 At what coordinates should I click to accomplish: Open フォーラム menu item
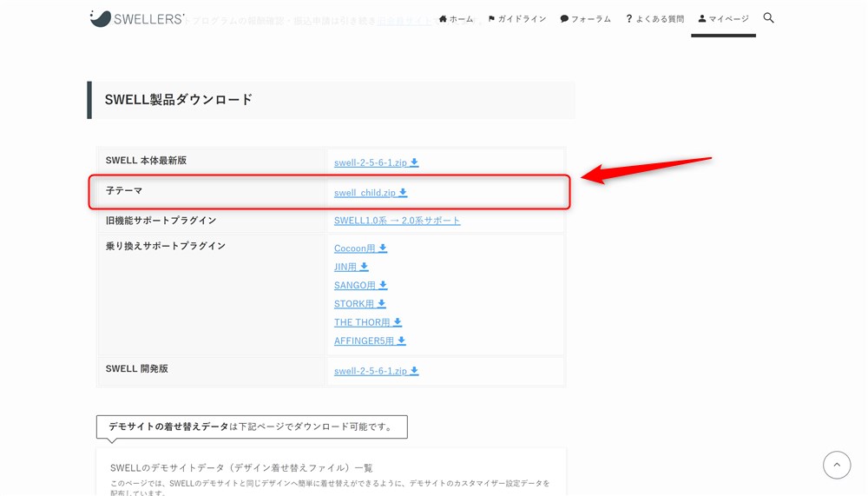click(585, 19)
